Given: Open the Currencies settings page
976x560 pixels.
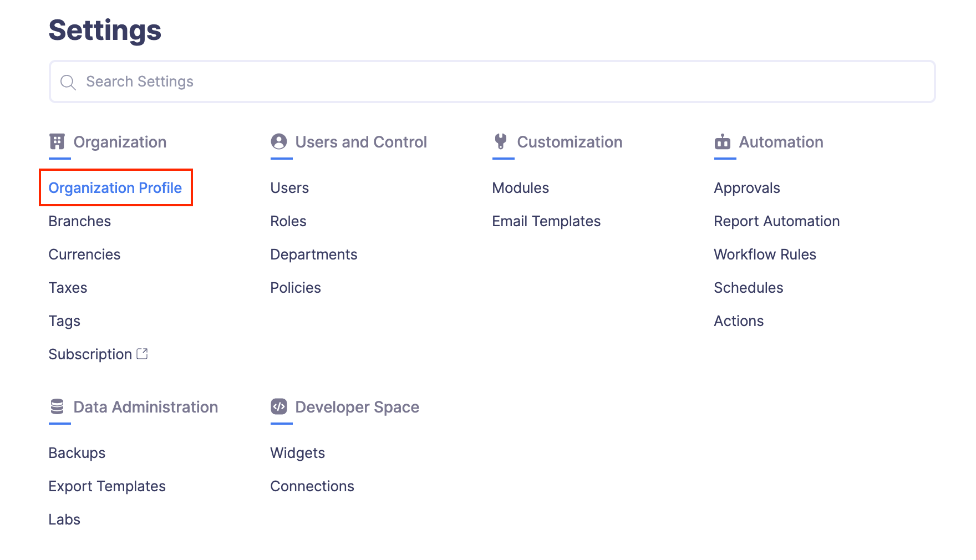Looking at the screenshot, I should click(85, 254).
